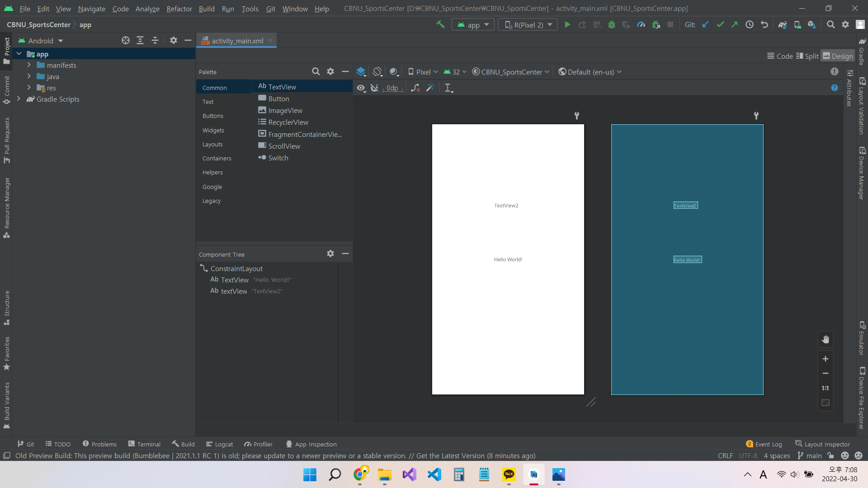Select TextView2 in the design preview

(x=506, y=206)
